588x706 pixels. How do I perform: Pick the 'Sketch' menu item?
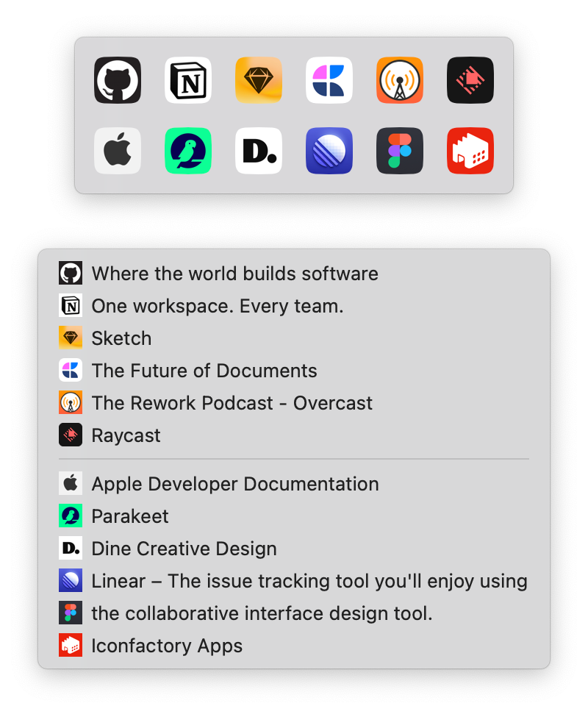[x=294, y=338]
